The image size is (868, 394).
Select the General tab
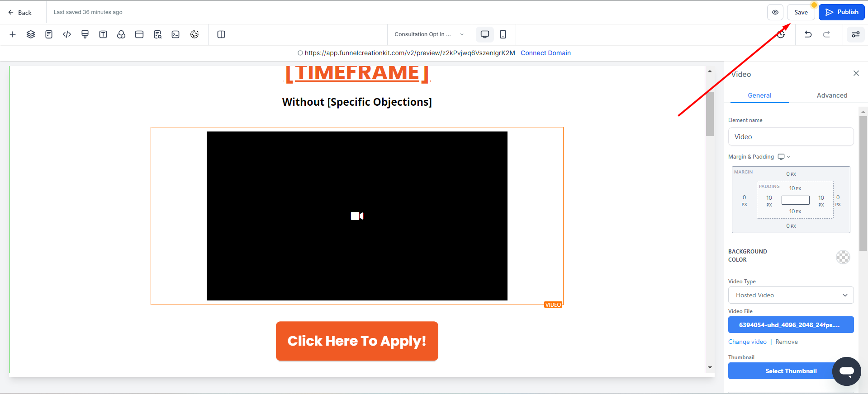click(759, 95)
